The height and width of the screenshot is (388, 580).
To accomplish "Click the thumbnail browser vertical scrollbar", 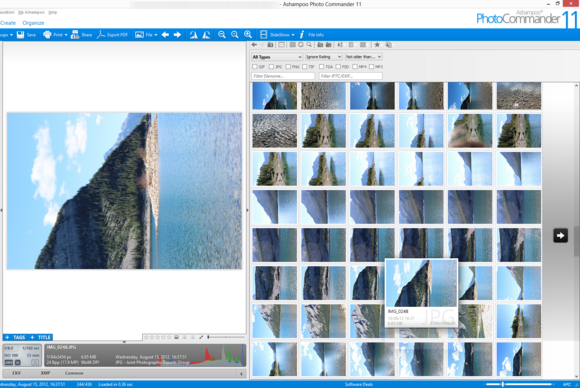I will click(x=576, y=231).
